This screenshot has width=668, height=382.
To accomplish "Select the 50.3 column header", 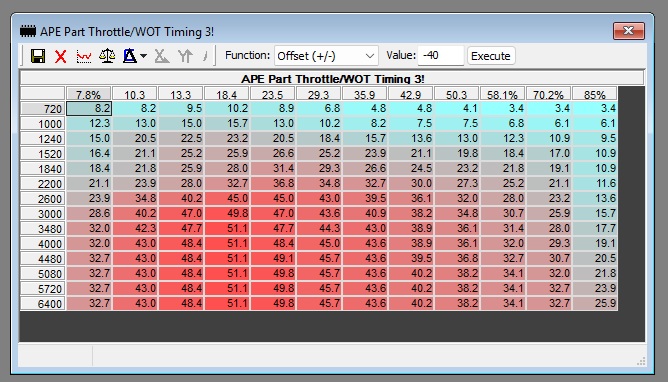I will 457,94.
